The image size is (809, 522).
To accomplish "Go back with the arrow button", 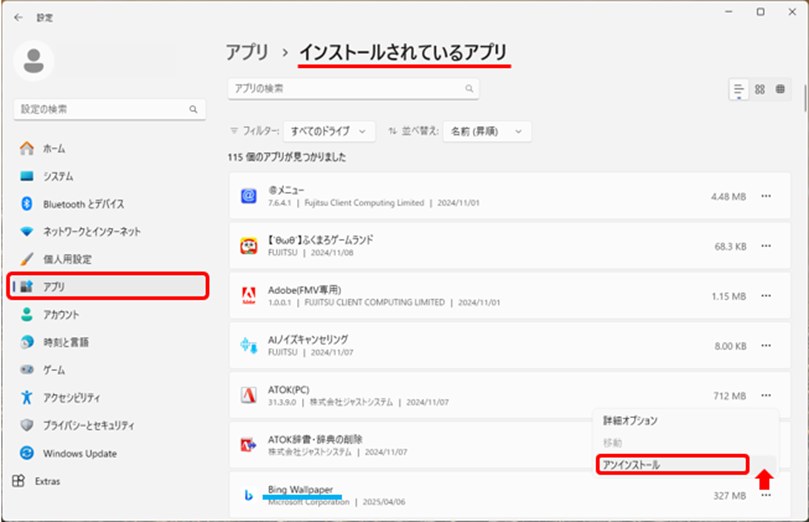I will [19, 18].
